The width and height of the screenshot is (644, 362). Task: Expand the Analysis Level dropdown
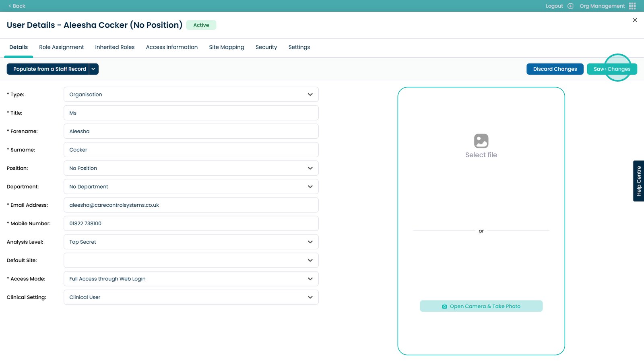click(x=191, y=242)
